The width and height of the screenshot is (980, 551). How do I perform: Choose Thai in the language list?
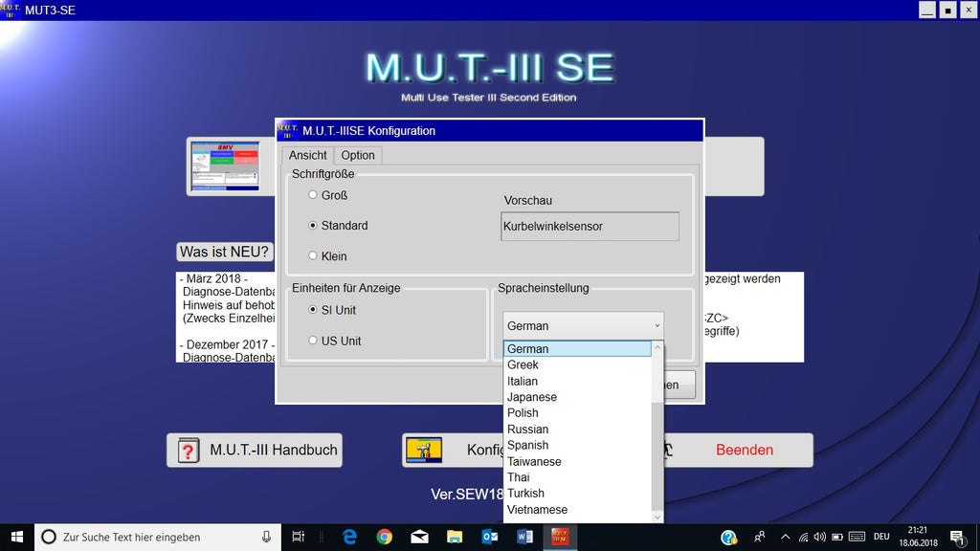tap(577, 477)
